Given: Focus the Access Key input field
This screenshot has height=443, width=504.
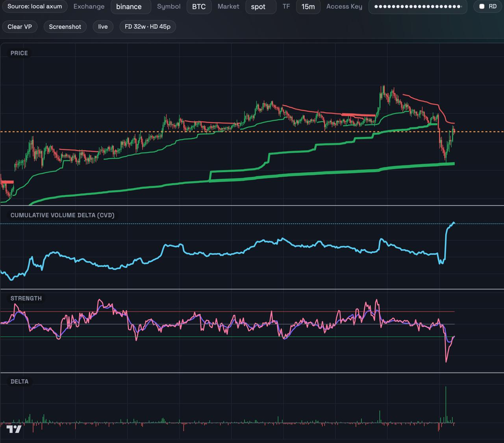Looking at the screenshot, I should pos(418,7).
